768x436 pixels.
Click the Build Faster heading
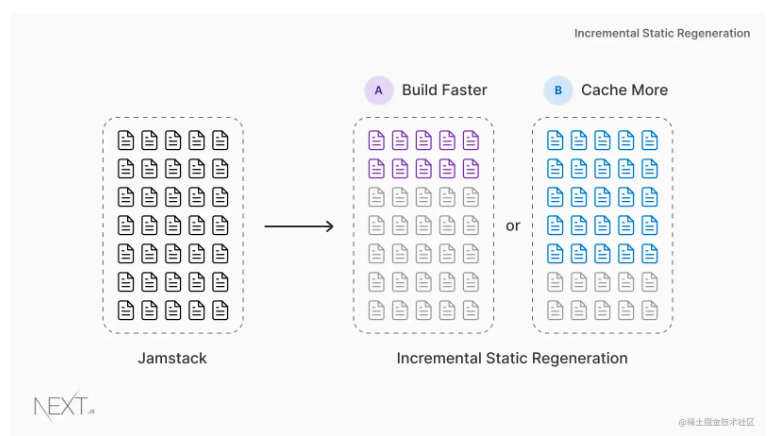[444, 90]
